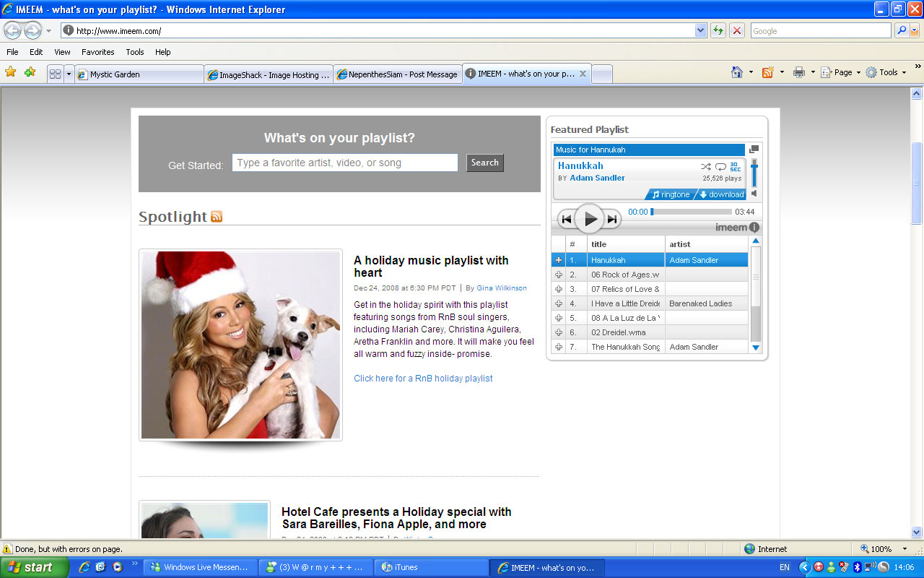
Task: Switch to the Mystic Garden tab
Action: [139, 74]
